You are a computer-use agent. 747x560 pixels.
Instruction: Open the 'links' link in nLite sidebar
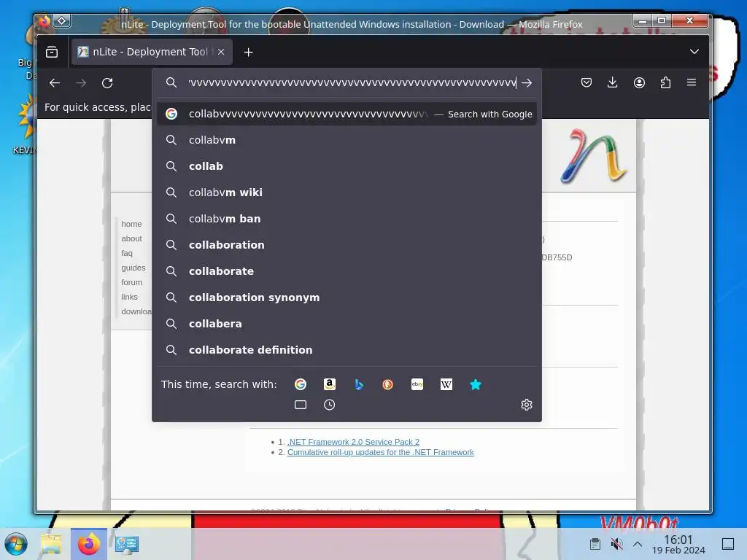tap(129, 297)
